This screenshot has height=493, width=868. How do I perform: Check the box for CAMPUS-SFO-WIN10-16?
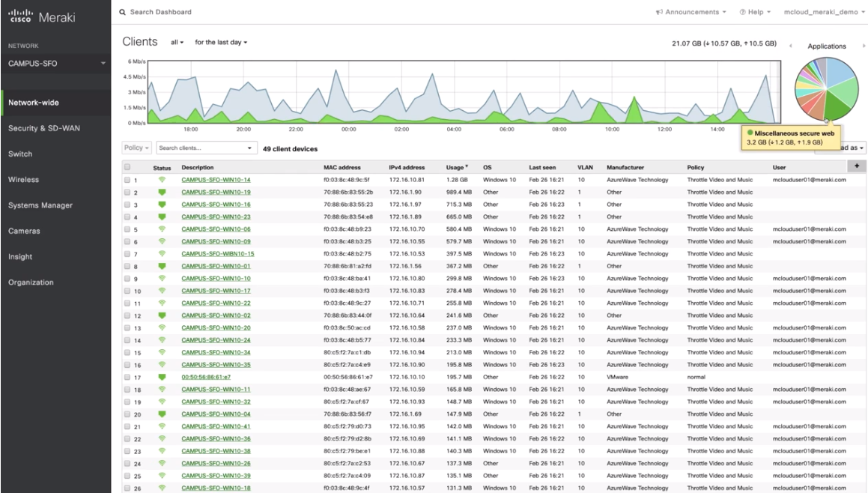pos(127,205)
